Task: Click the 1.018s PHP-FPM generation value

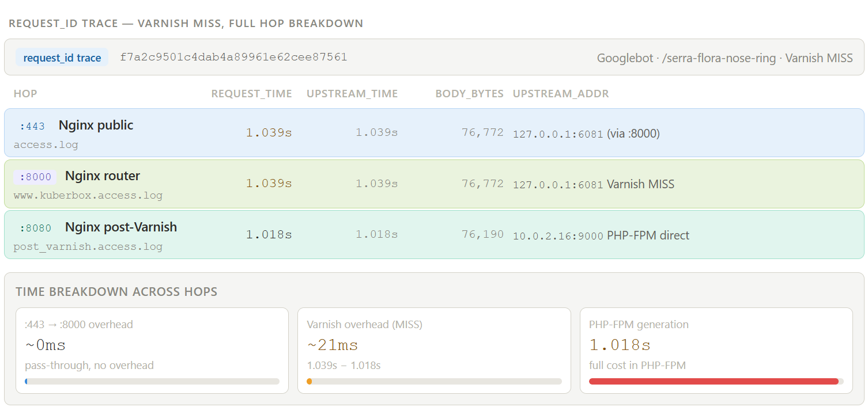Action: coord(620,345)
